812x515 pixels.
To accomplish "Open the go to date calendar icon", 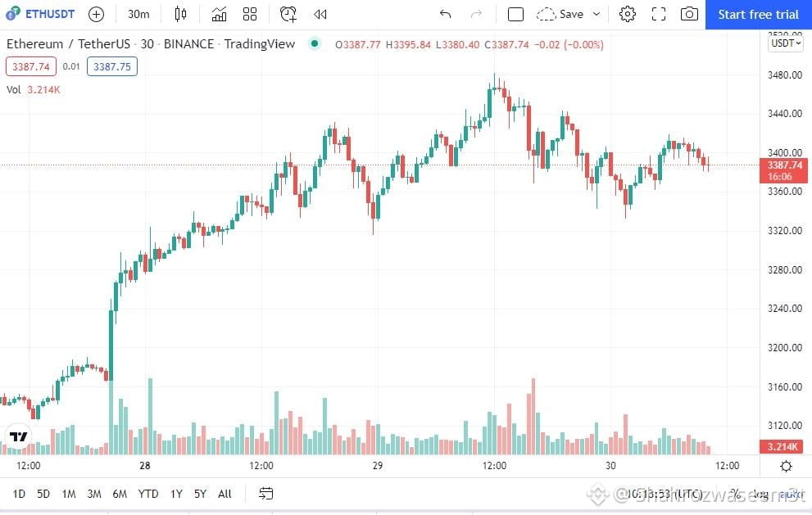I will [265, 494].
